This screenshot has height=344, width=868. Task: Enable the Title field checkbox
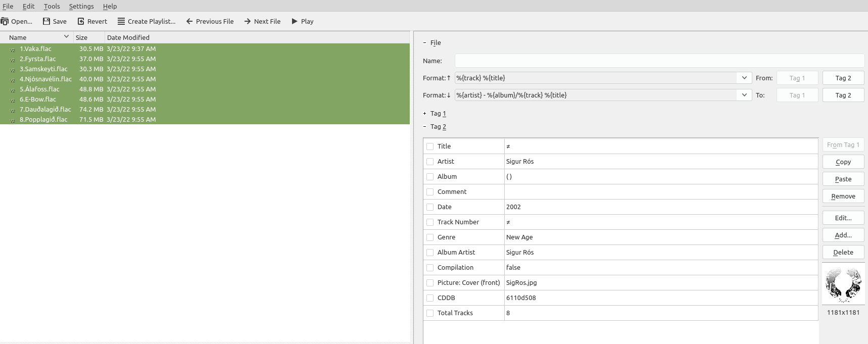click(430, 146)
